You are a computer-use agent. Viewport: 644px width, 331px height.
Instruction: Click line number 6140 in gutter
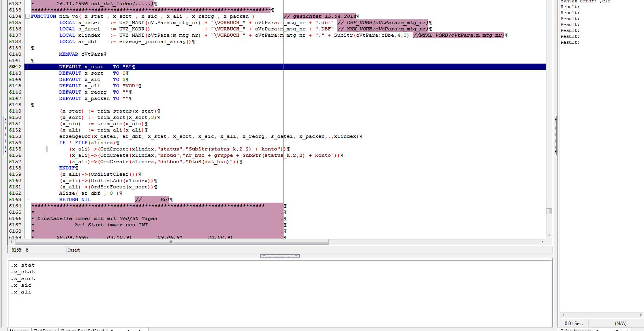click(x=15, y=54)
